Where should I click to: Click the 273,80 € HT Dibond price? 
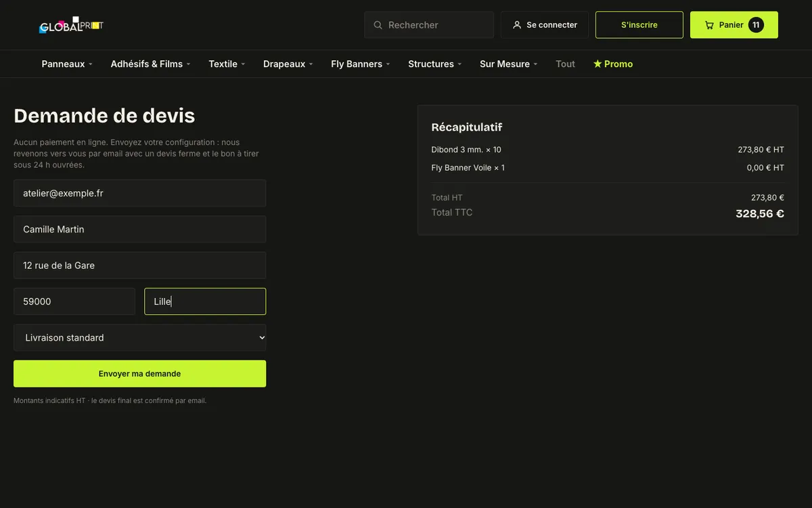(x=761, y=150)
